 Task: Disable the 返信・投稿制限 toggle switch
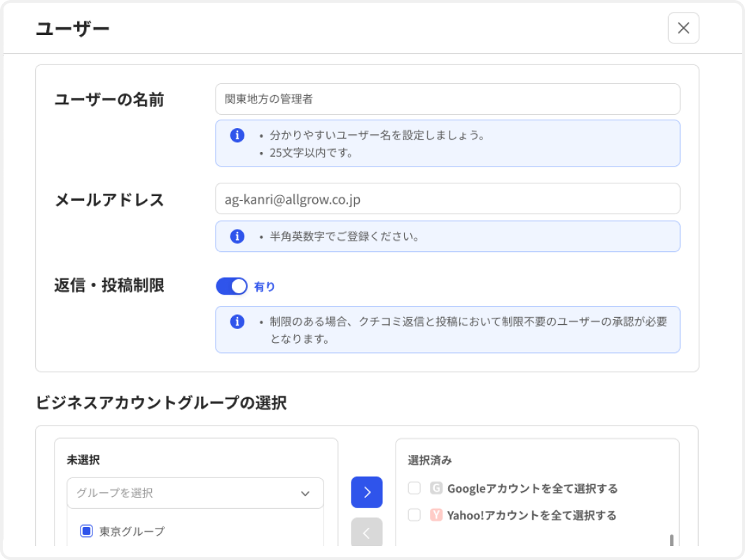231,286
